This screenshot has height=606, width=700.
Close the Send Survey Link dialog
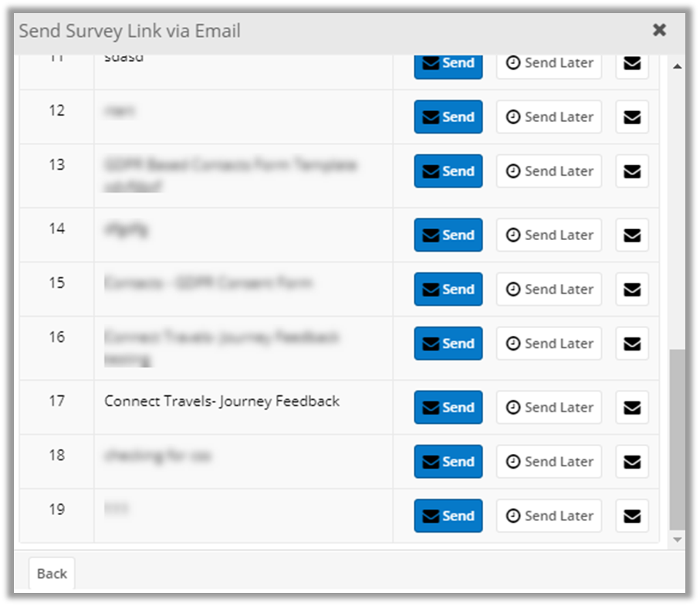coord(659,30)
